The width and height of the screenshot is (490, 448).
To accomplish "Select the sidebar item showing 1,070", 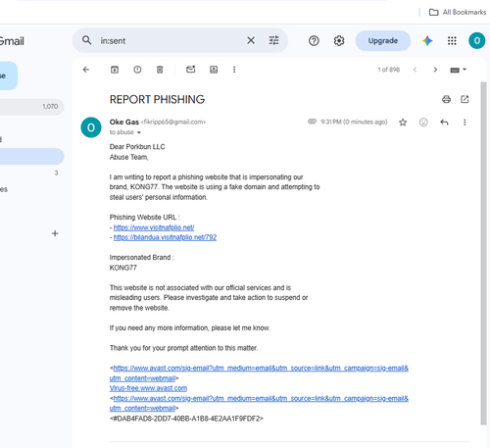I will coord(31,107).
